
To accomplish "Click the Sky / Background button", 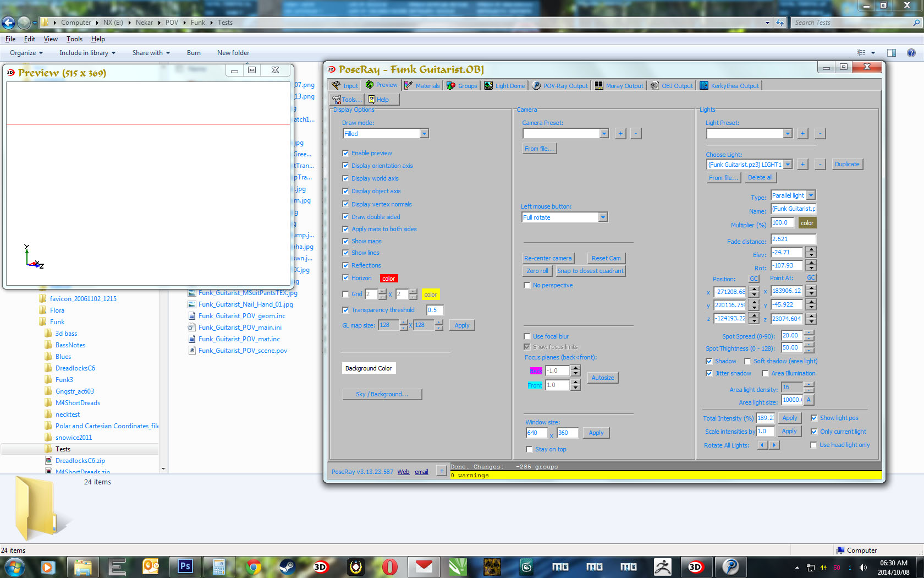I will pos(382,394).
